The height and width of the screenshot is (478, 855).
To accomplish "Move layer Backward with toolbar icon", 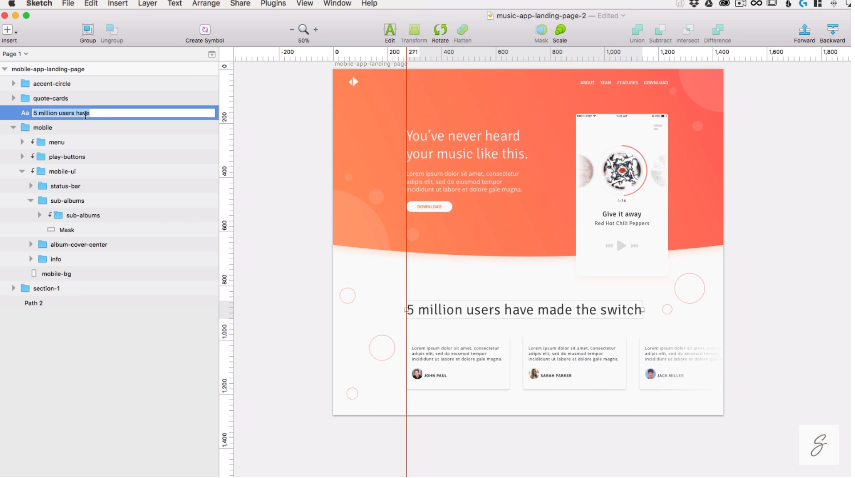I will tap(832, 29).
